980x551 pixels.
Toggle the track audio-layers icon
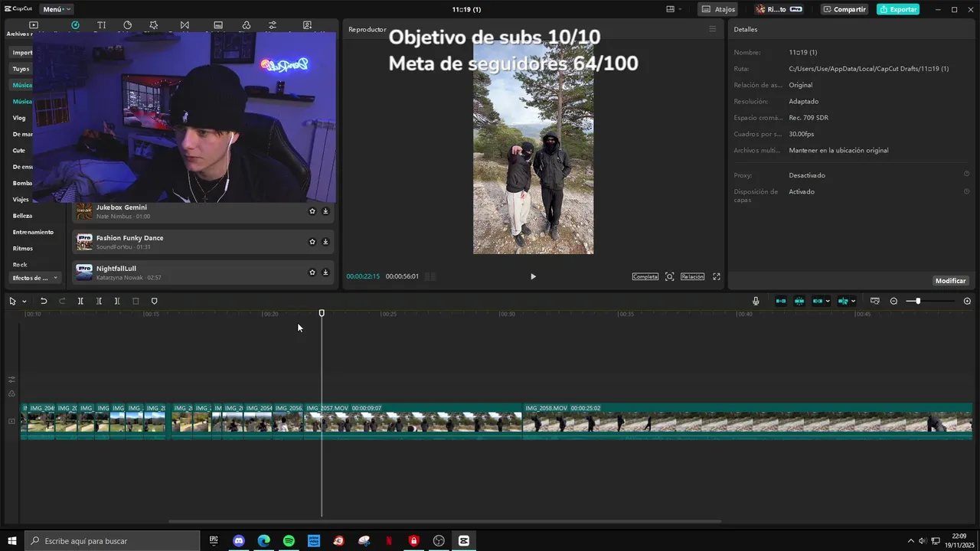(11, 393)
